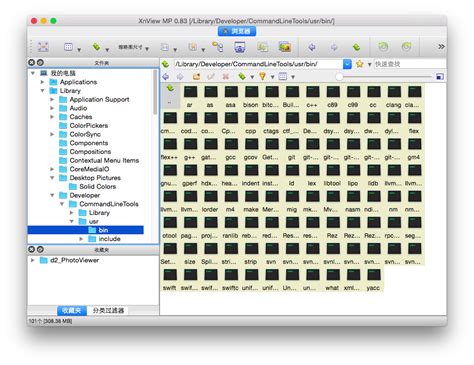Click the screen capture camera toolbar icon
The height and width of the screenshot is (365, 474).
point(240,47)
